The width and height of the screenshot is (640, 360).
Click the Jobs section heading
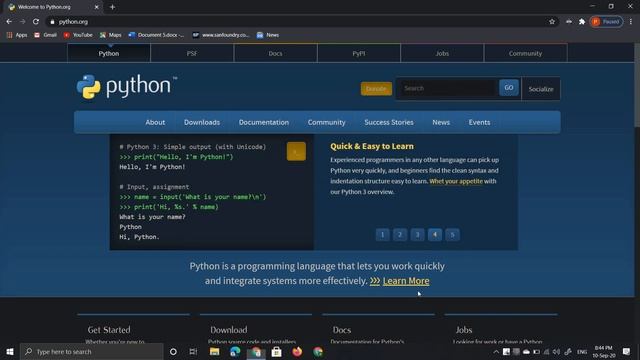pyautogui.click(x=464, y=330)
